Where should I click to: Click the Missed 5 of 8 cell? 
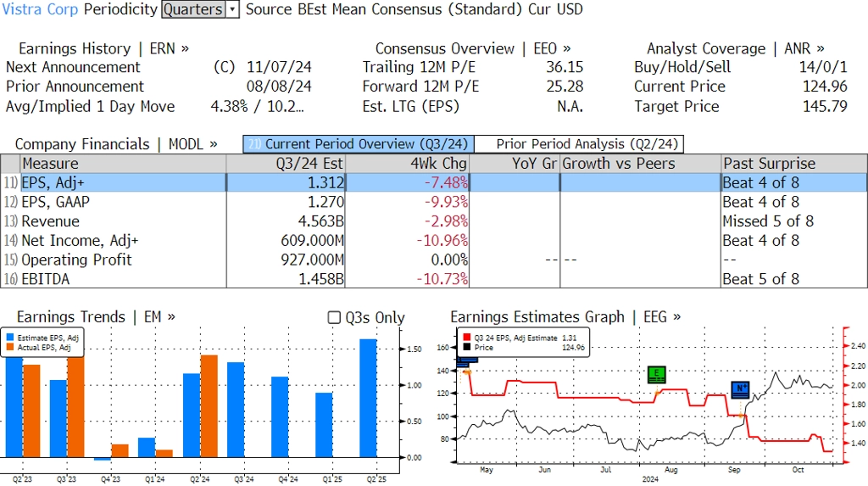click(x=768, y=221)
